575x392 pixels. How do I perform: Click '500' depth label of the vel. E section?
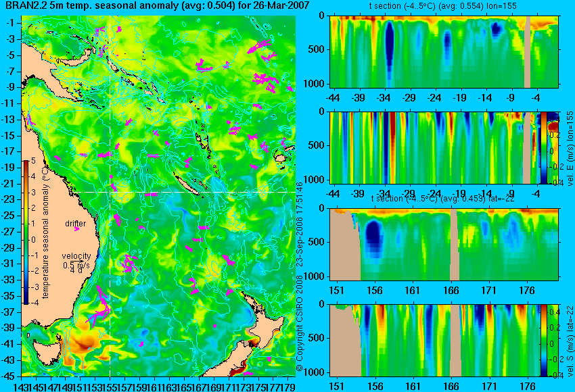[317, 145]
